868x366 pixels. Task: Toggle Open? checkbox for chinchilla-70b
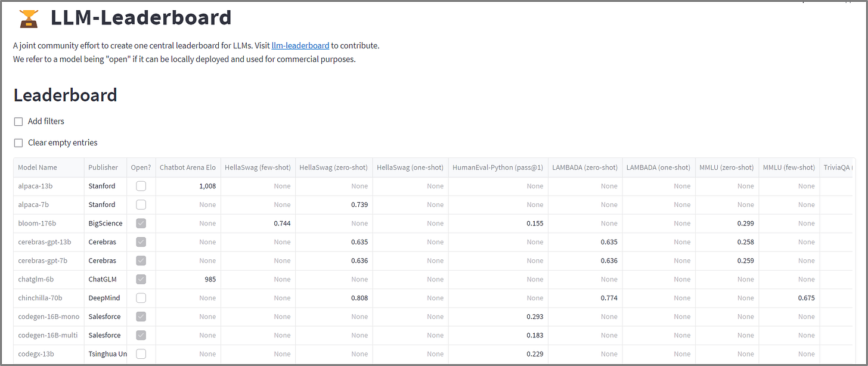pyautogui.click(x=141, y=298)
